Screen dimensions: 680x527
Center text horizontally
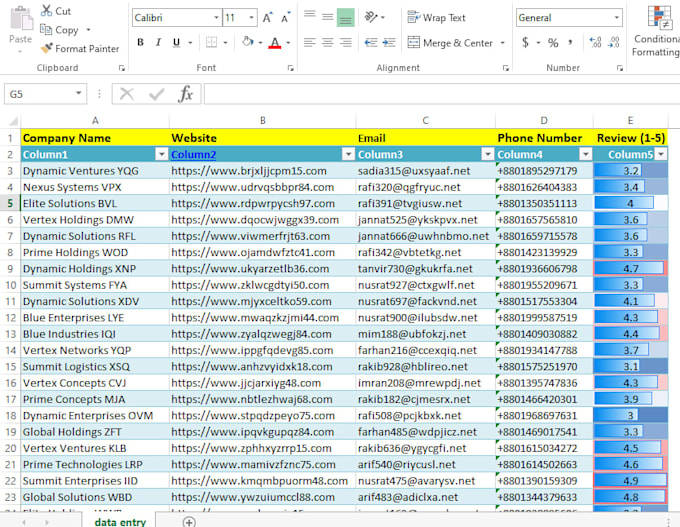tap(327, 43)
